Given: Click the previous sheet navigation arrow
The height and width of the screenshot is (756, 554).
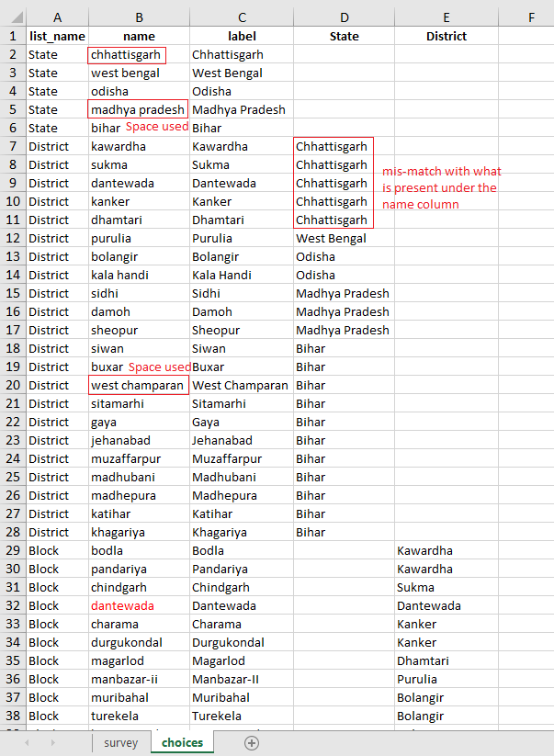Looking at the screenshot, I should 27,743.
